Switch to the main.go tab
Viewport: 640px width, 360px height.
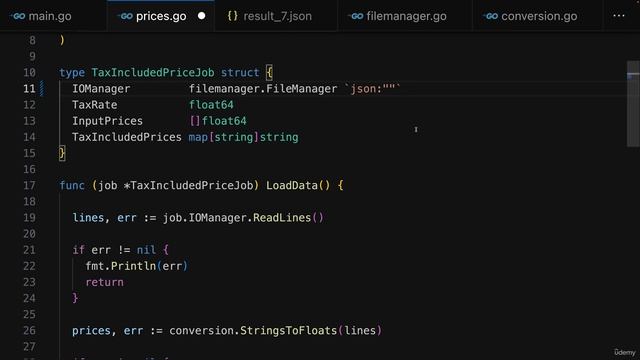tap(53, 16)
